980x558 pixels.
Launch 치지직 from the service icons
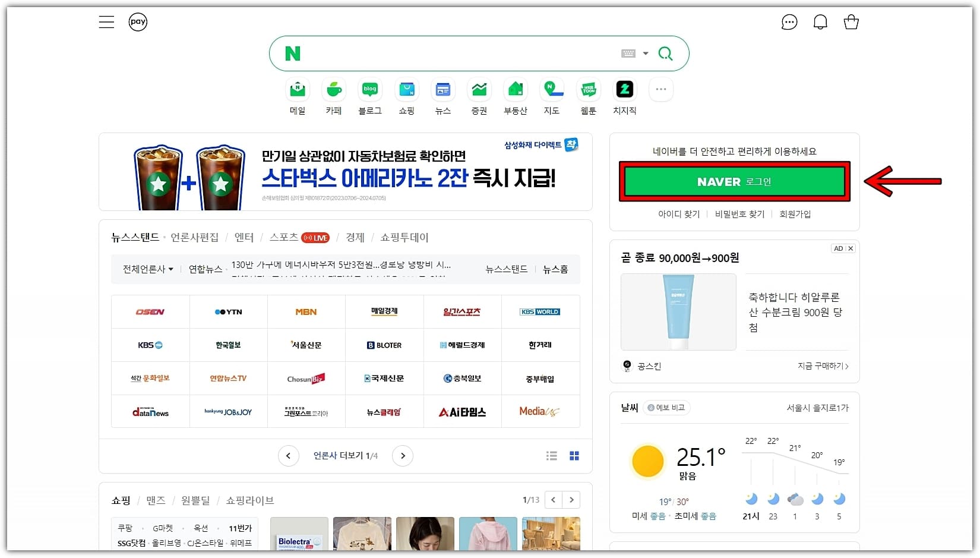click(624, 89)
